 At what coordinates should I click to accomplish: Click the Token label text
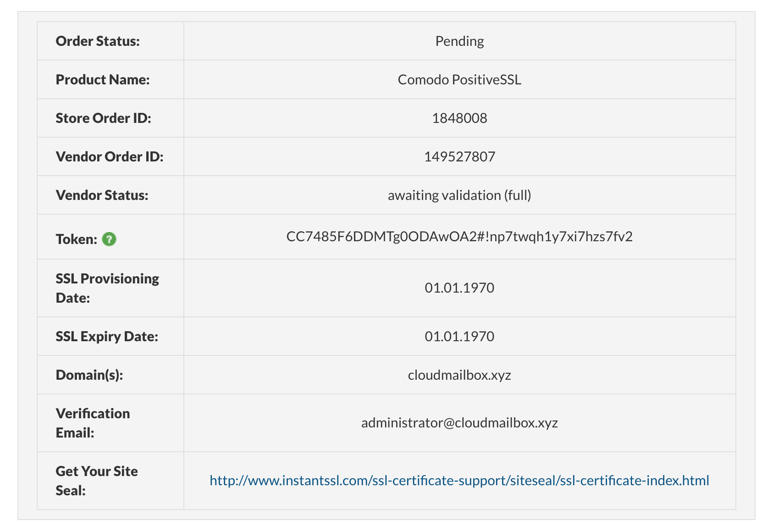(77, 239)
